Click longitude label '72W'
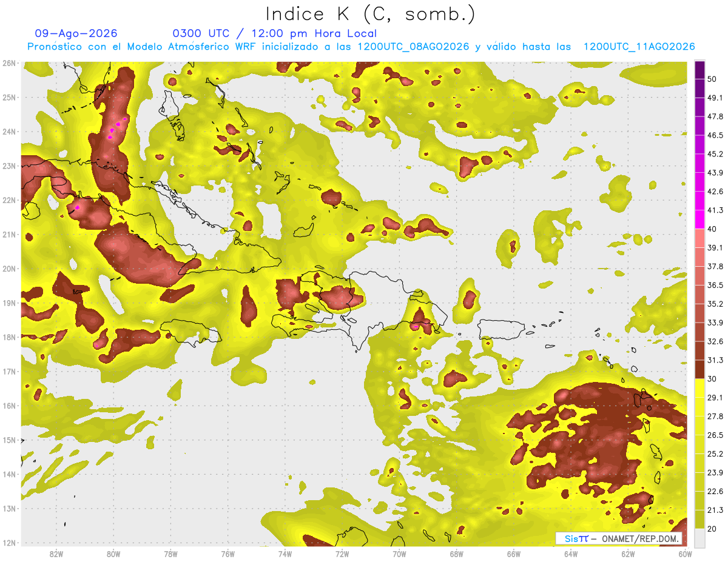Viewport: 728px width, 562px height. 342,554
